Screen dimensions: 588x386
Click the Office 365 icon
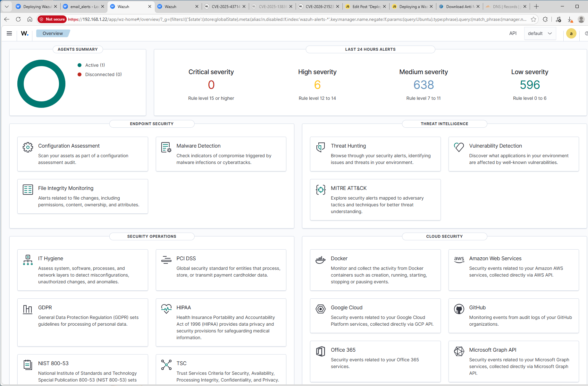click(321, 351)
